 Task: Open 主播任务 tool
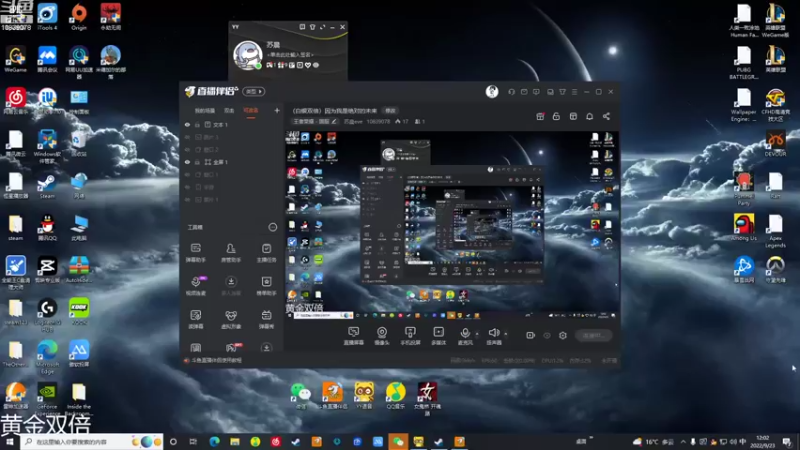click(x=266, y=253)
